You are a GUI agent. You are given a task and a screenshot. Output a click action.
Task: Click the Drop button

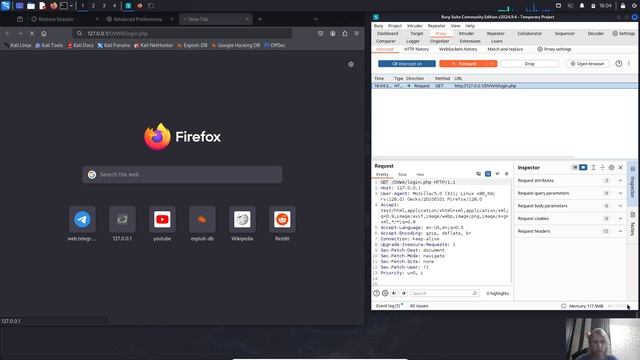[x=529, y=64]
